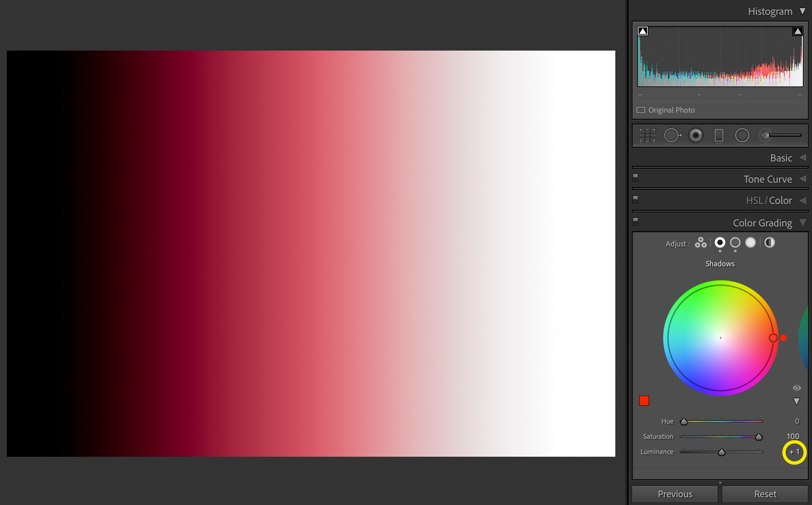Select the Spot Removal tool
This screenshot has width=812, height=505.
tap(672, 135)
